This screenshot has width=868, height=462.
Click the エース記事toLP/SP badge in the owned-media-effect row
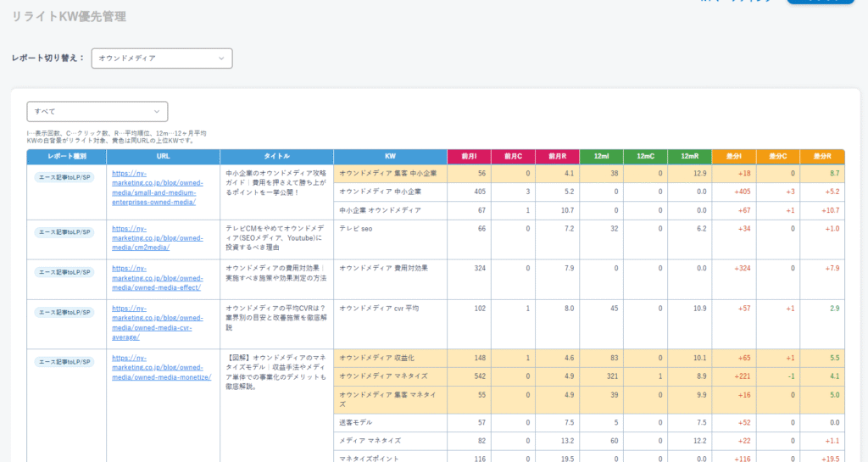point(64,272)
